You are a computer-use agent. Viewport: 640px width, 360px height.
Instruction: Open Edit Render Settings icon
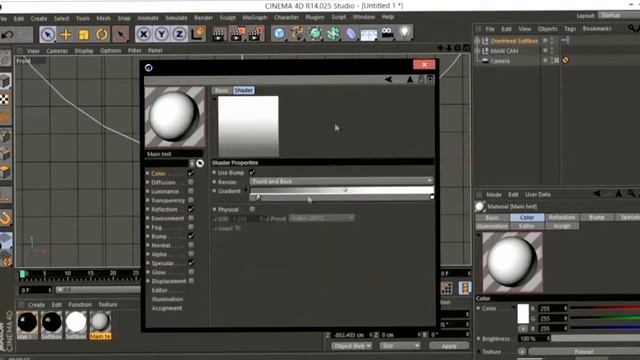(x=256, y=35)
